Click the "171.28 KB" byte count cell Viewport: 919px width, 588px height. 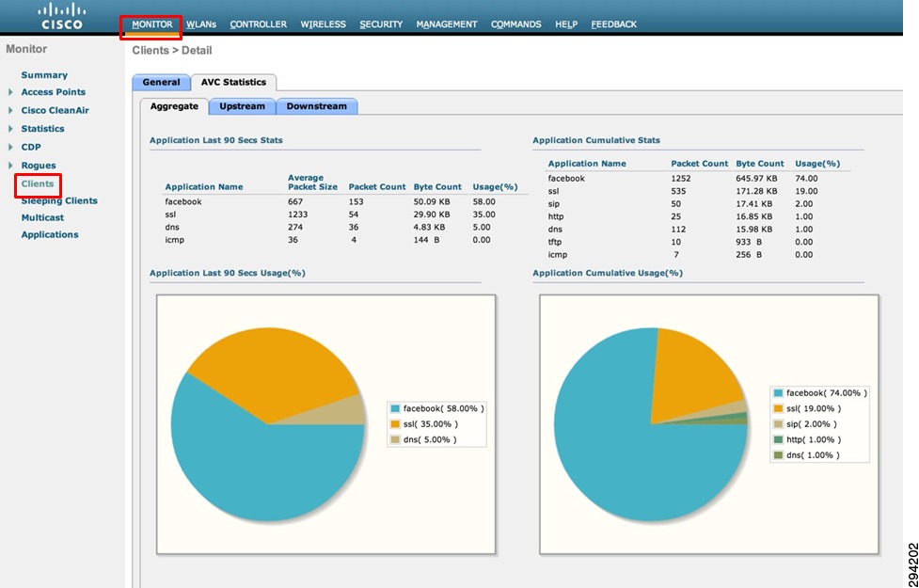(x=756, y=191)
